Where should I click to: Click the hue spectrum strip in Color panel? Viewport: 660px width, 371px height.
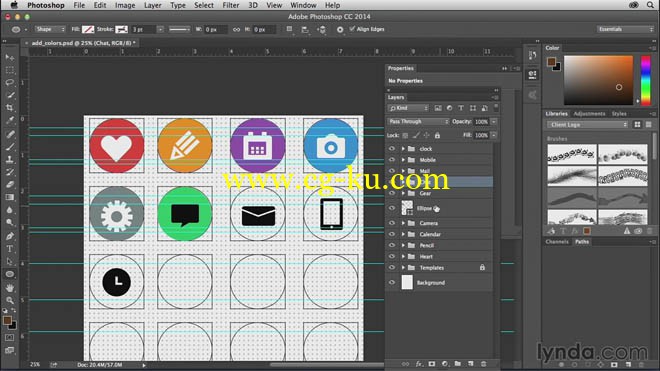645,80
